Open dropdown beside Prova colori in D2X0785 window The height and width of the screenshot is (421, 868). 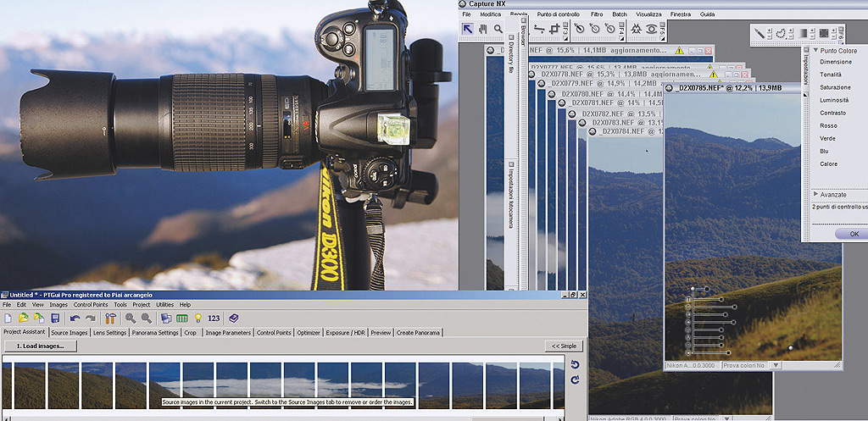point(776,365)
